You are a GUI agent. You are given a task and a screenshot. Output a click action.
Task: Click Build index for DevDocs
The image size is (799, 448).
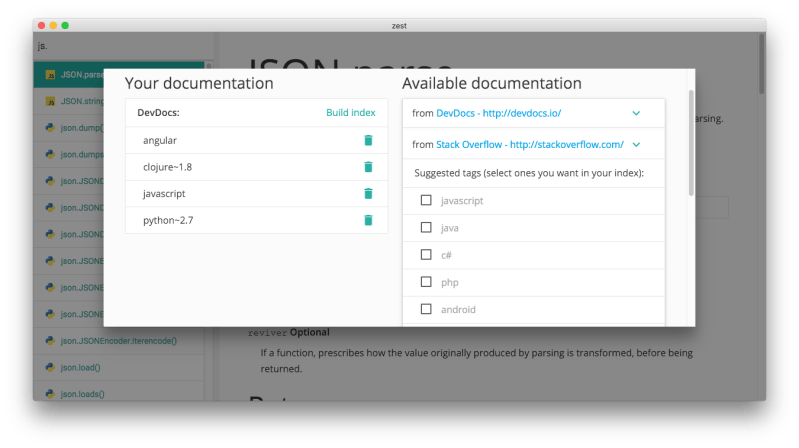tap(351, 113)
